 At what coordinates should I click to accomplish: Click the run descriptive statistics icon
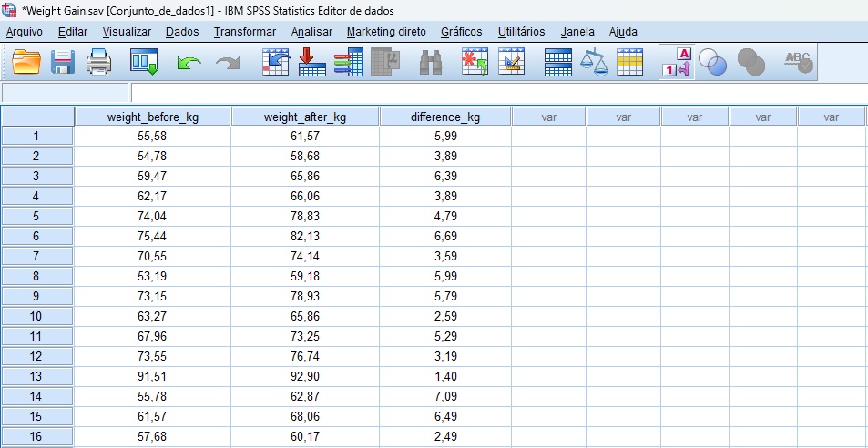pyautogui.click(x=384, y=62)
